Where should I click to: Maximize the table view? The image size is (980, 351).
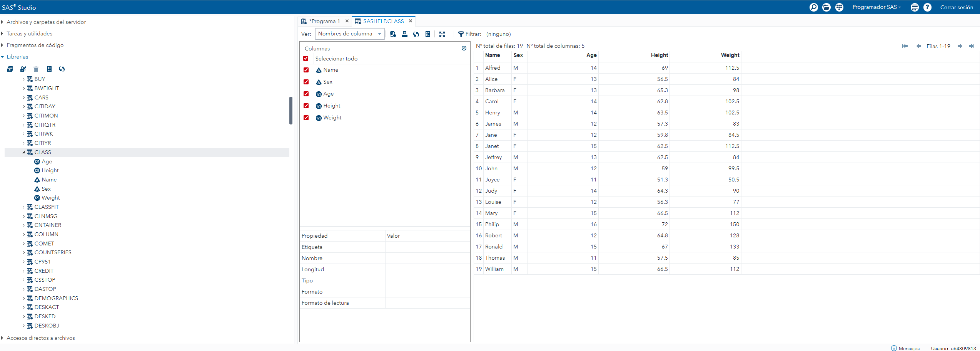point(442,34)
